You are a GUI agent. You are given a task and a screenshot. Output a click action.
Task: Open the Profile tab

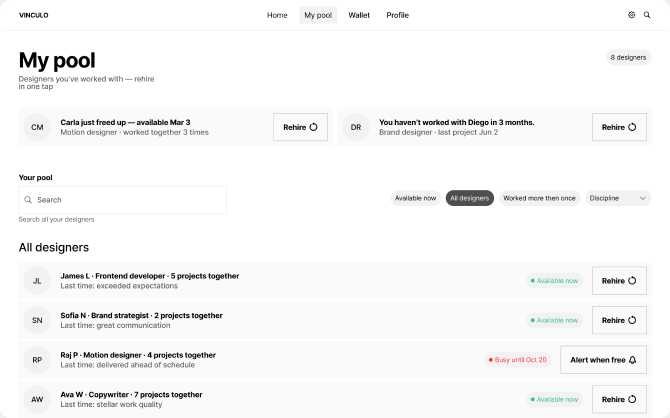tap(397, 15)
